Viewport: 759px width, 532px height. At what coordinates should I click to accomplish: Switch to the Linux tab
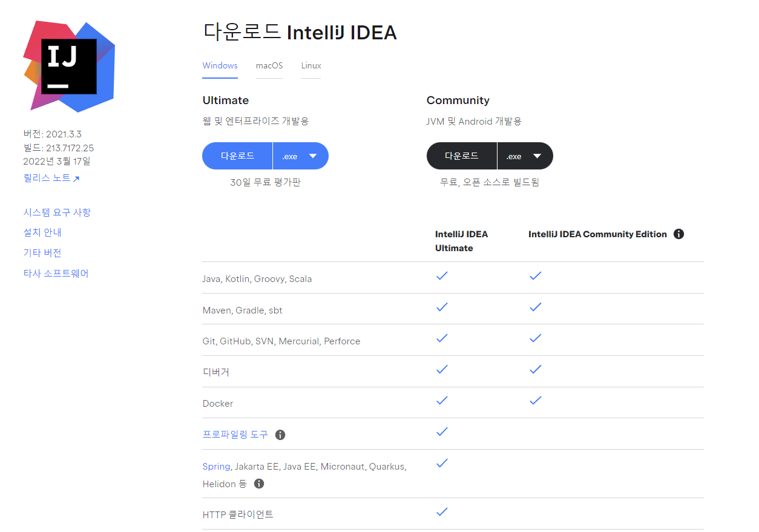coord(311,65)
